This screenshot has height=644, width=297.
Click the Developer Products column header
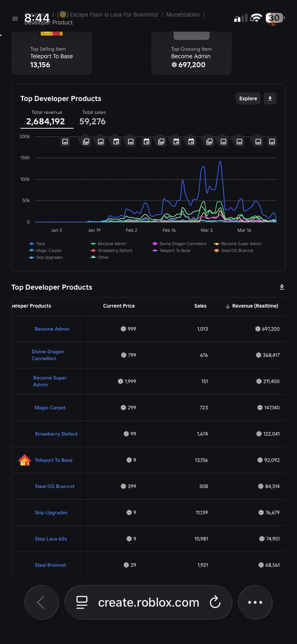click(x=32, y=306)
